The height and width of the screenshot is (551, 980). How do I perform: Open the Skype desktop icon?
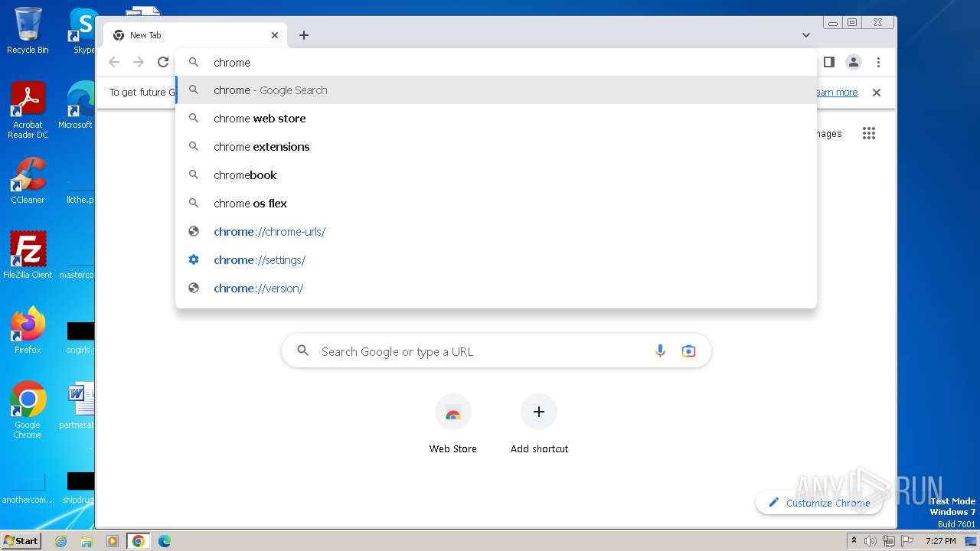(x=83, y=31)
